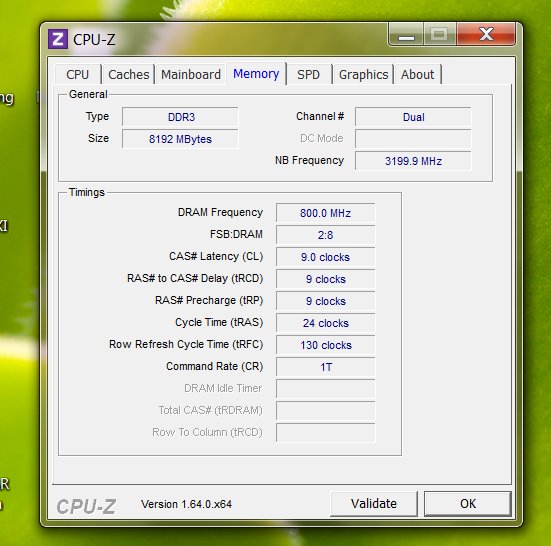The height and width of the screenshot is (546, 551).
Task: Minimize the CPU-Z window
Action: pos(406,34)
